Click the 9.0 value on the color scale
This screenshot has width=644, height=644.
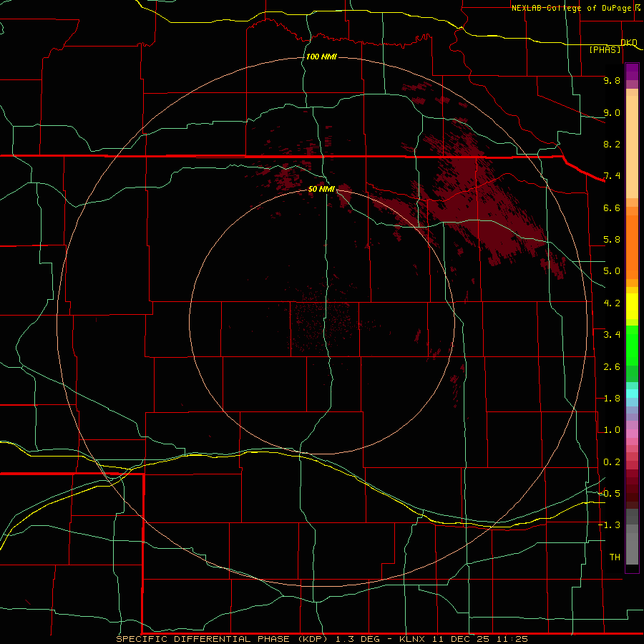point(612,112)
